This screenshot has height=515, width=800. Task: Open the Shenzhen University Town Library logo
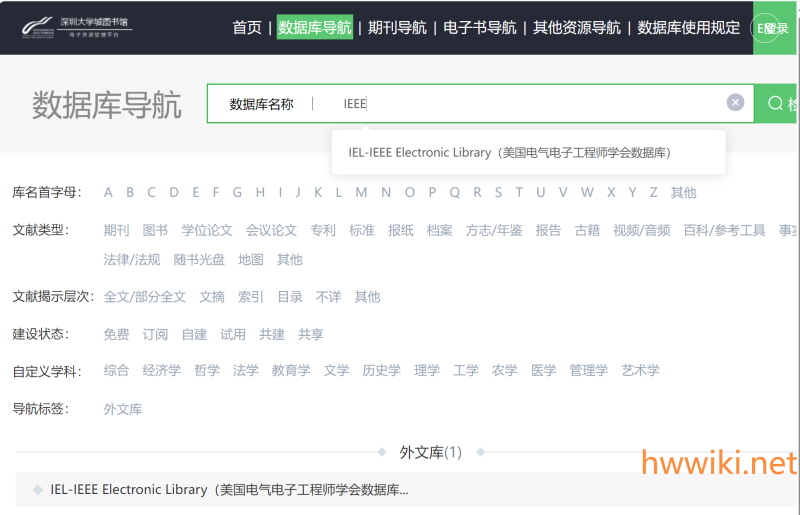coord(77,27)
